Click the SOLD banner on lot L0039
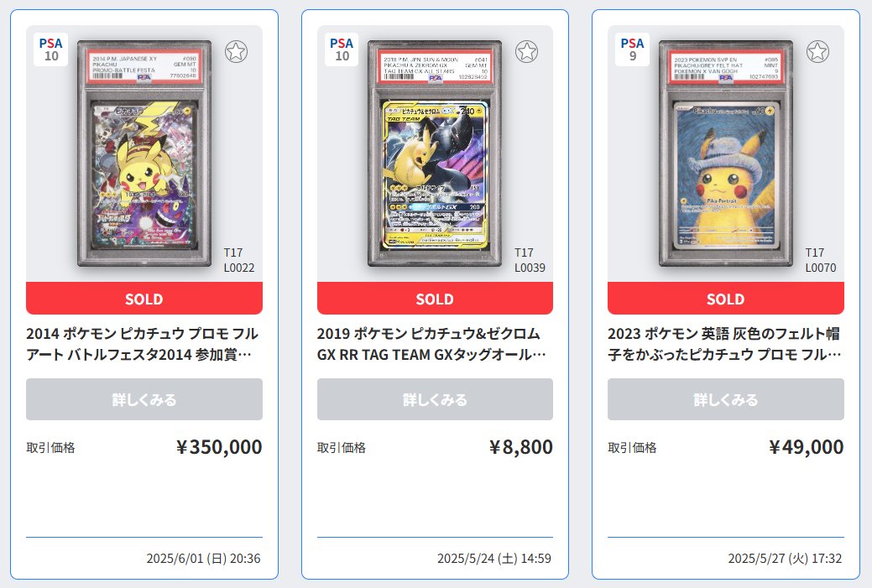Viewport: 872px width, 588px height. [x=435, y=299]
